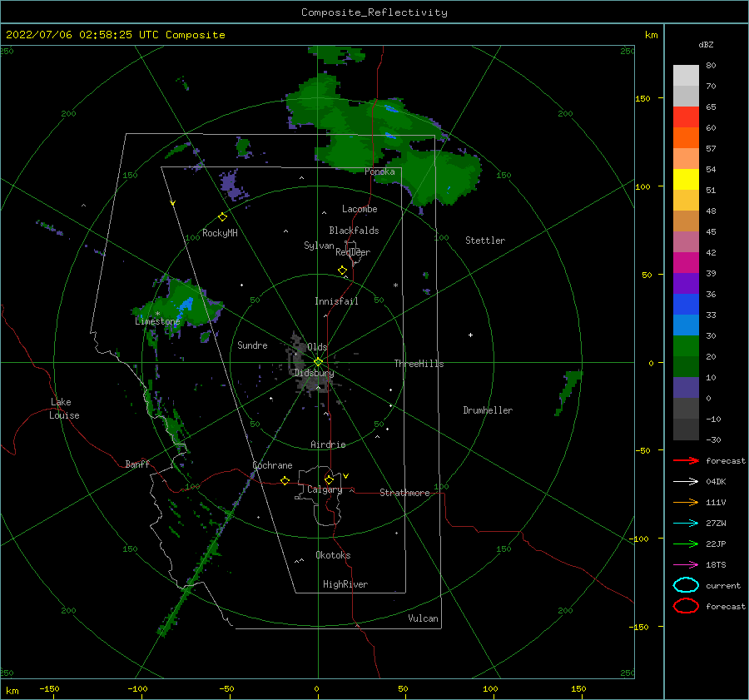749x700 pixels.
Task: Click the Banff label on the map
Action: 137,464
